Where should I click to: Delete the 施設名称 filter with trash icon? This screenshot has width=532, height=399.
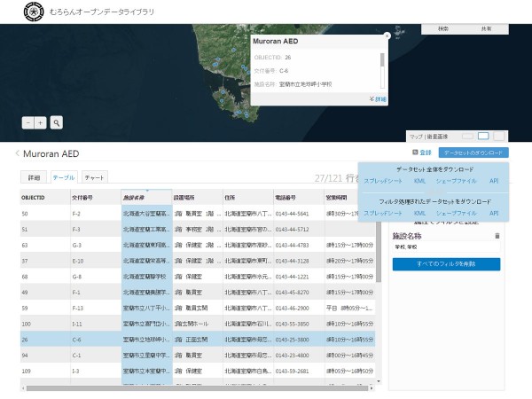coord(497,236)
